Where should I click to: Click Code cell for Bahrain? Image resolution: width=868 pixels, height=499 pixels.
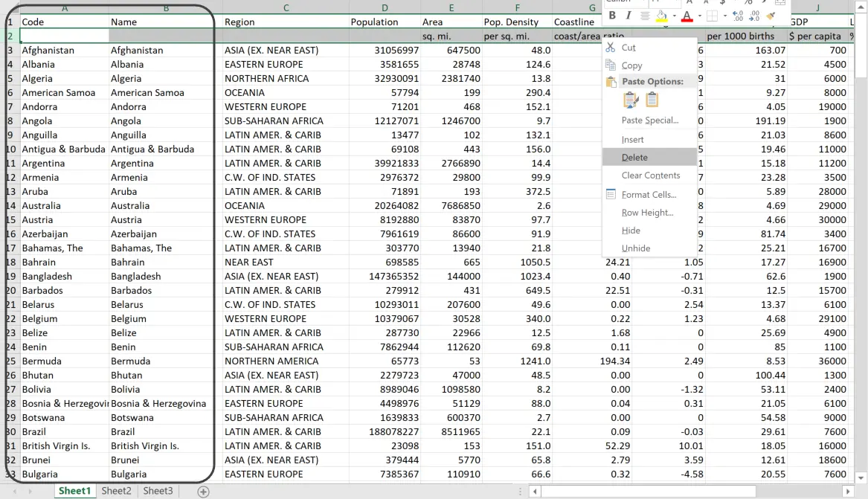coord(64,263)
